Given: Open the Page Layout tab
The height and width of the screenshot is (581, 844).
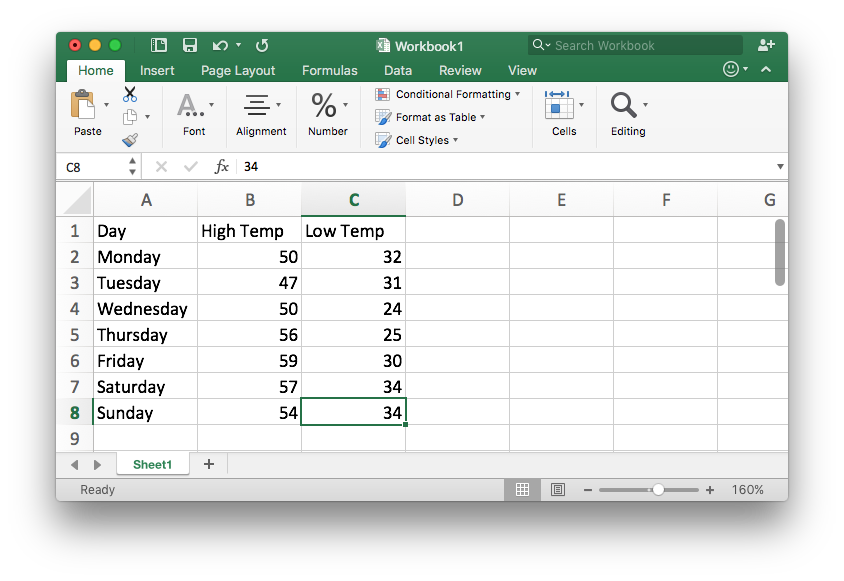Looking at the screenshot, I should click(238, 71).
